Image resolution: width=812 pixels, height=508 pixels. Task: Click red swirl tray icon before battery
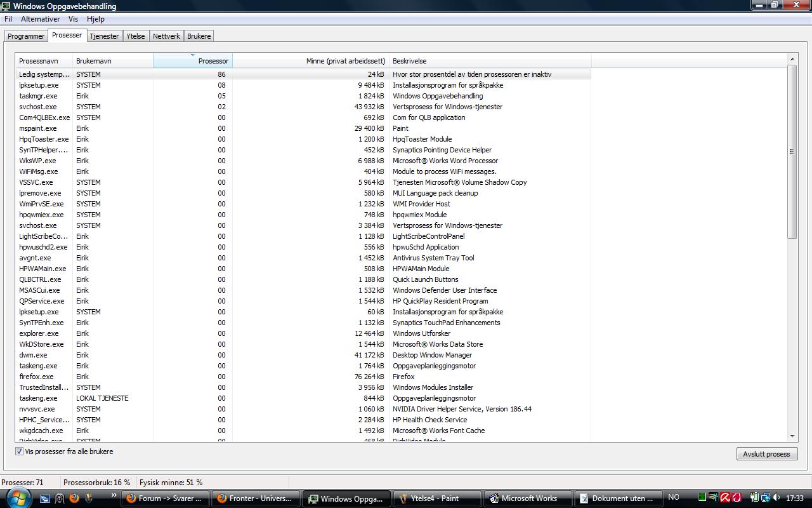(736, 498)
